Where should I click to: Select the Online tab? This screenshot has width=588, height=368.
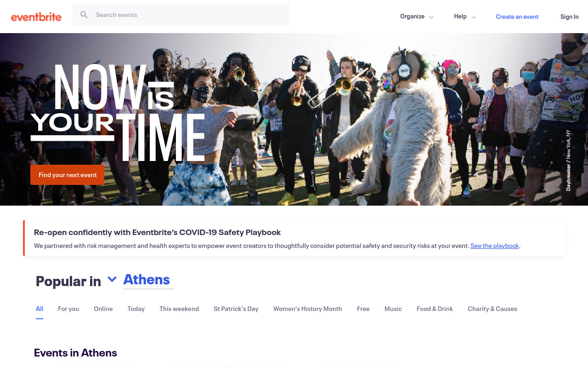(103, 309)
